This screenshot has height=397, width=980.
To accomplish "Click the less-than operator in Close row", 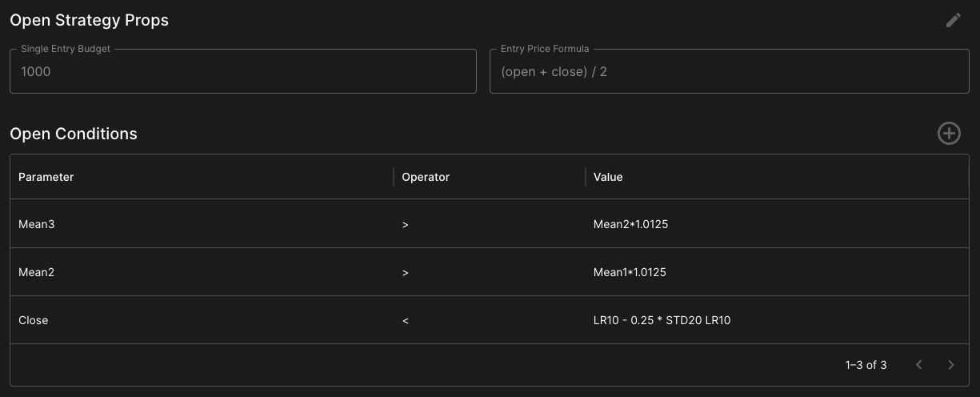I will (406, 321).
